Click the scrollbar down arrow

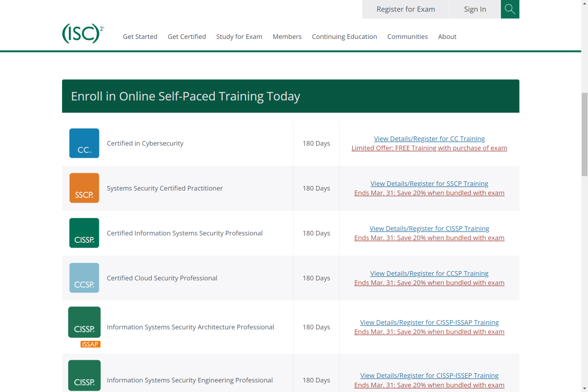pyautogui.click(x=584, y=388)
